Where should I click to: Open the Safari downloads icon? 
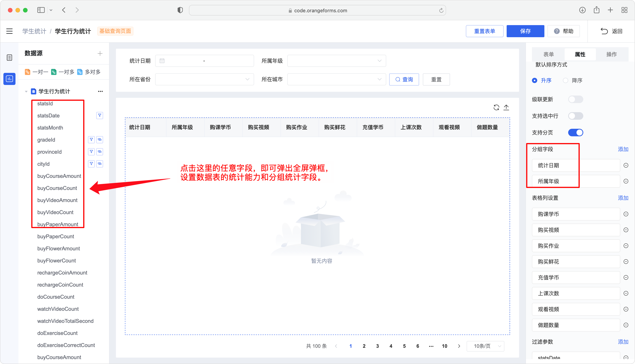point(583,10)
